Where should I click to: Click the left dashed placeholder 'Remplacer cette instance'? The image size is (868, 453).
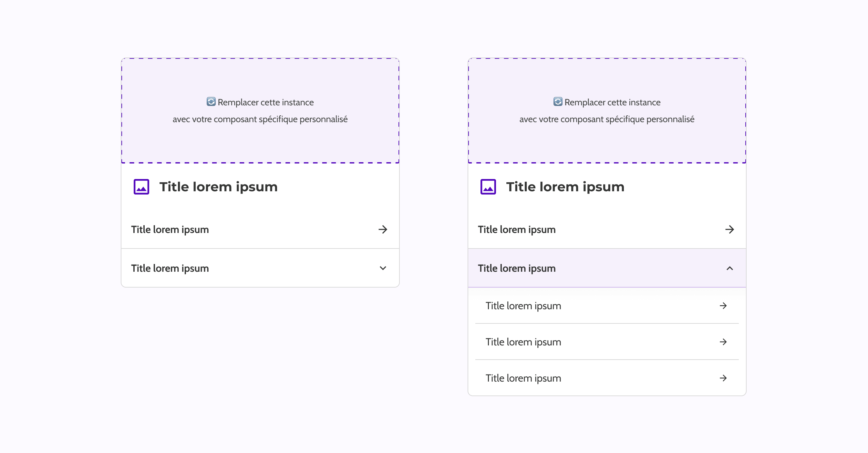(265, 102)
